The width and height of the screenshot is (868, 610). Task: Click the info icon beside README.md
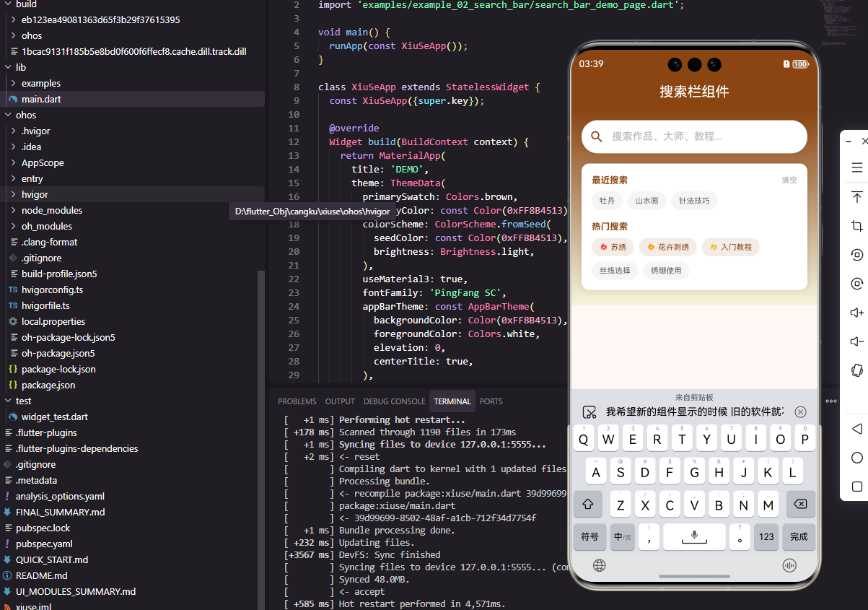pos(7,575)
